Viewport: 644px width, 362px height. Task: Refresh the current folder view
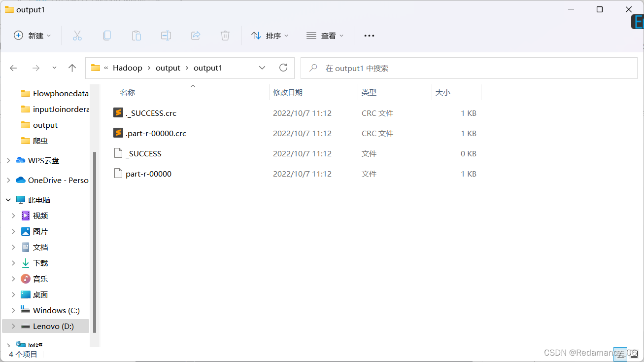(283, 68)
